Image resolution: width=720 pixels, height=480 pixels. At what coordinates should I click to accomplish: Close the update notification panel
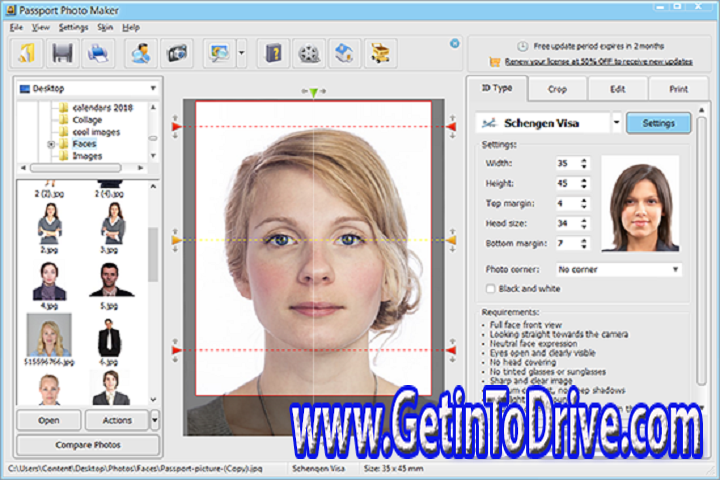pyautogui.click(x=455, y=43)
